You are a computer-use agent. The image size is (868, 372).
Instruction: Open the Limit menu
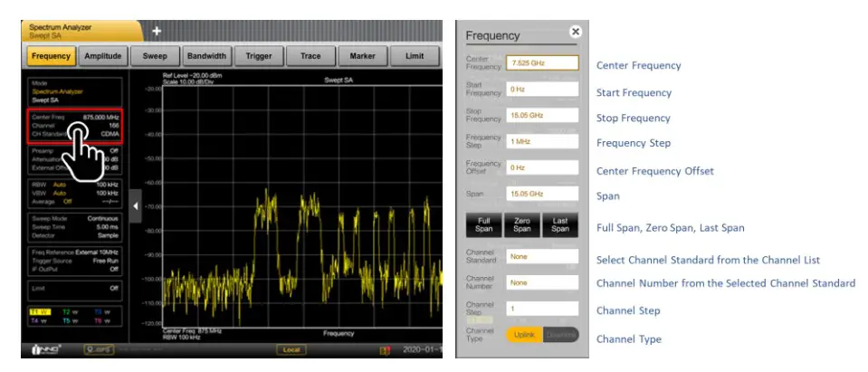[414, 56]
